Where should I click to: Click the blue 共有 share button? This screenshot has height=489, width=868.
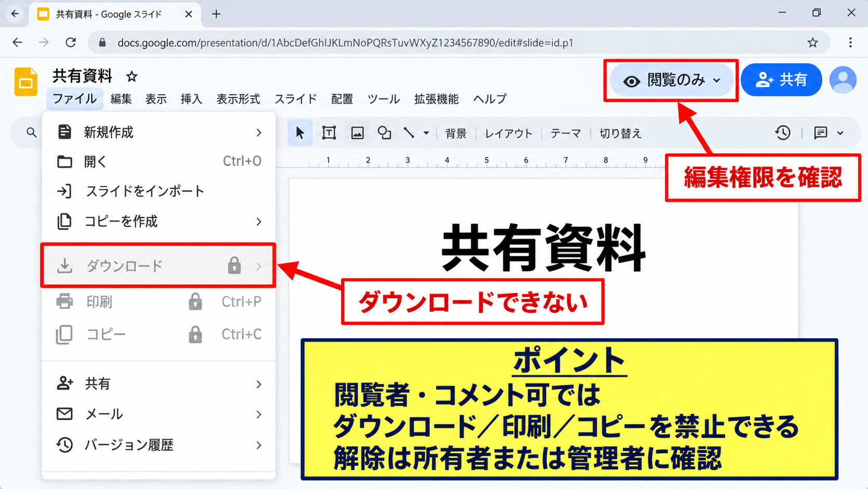pos(781,80)
